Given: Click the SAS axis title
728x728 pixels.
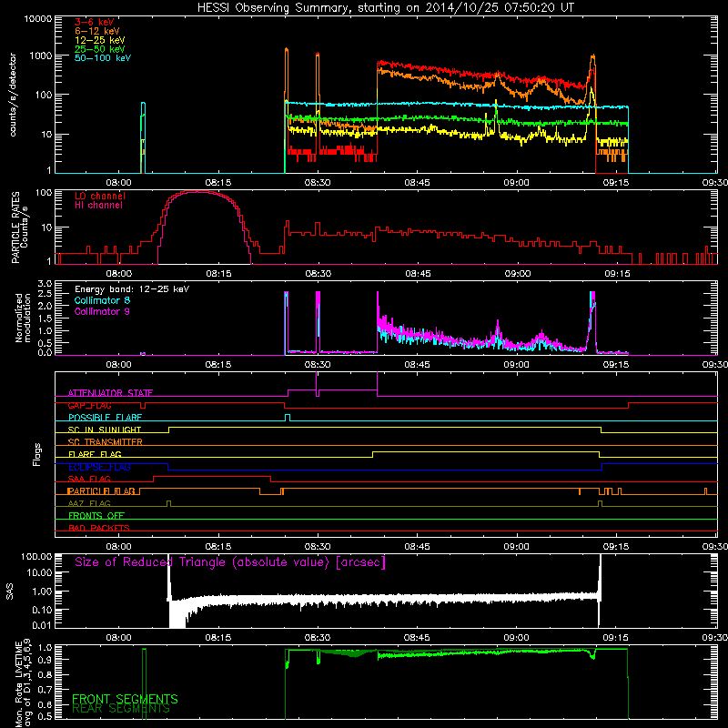Looking at the screenshot, I should [x=10, y=591].
